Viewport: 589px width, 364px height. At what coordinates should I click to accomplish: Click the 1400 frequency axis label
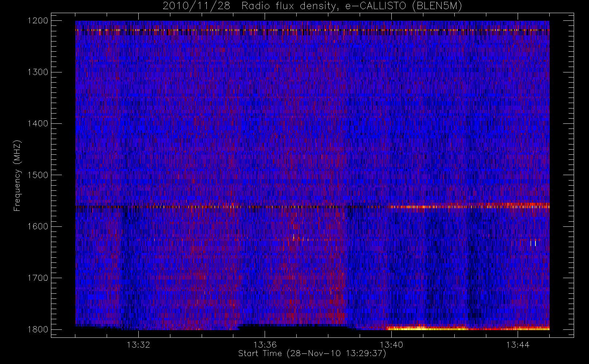(x=38, y=124)
